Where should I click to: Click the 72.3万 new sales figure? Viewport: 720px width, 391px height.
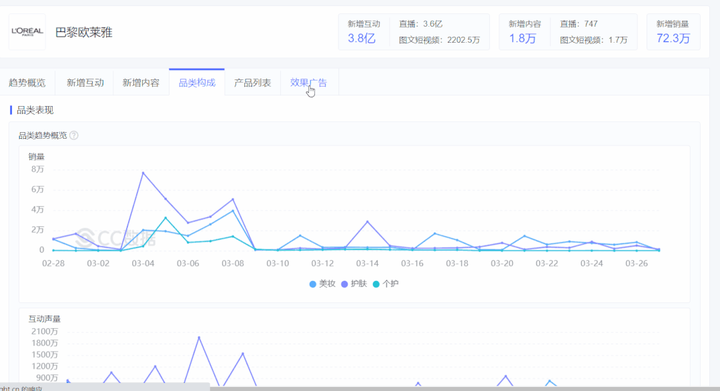[673, 39]
